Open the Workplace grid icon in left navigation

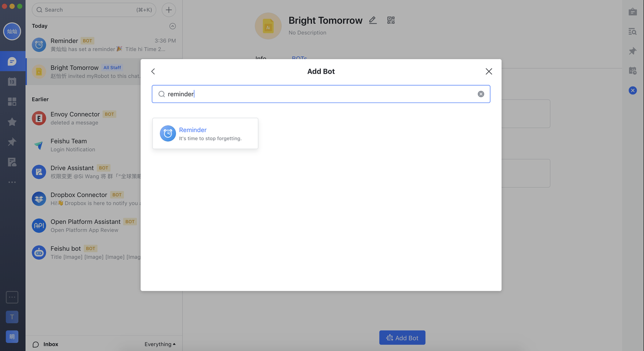click(12, 101)
